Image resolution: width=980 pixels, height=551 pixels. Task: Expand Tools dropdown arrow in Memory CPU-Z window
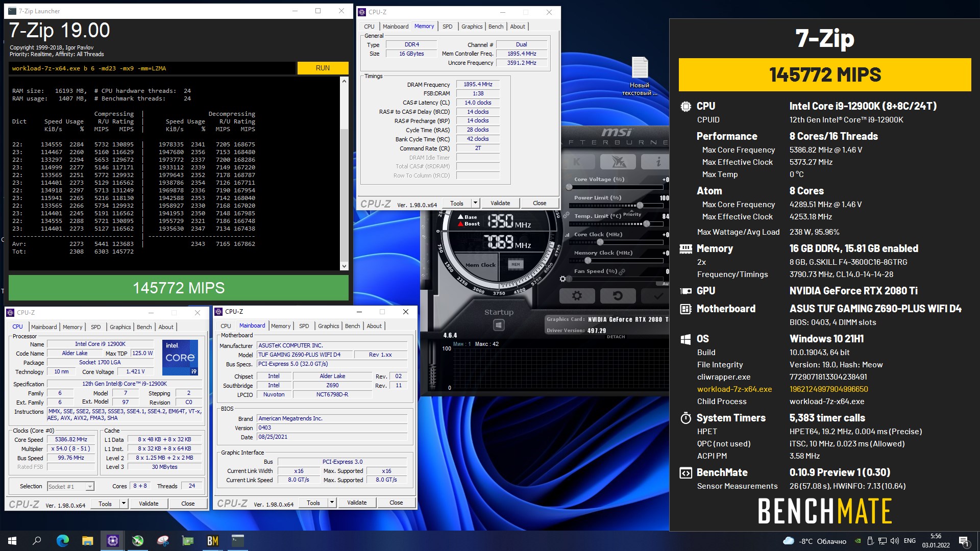coord(475,203)
